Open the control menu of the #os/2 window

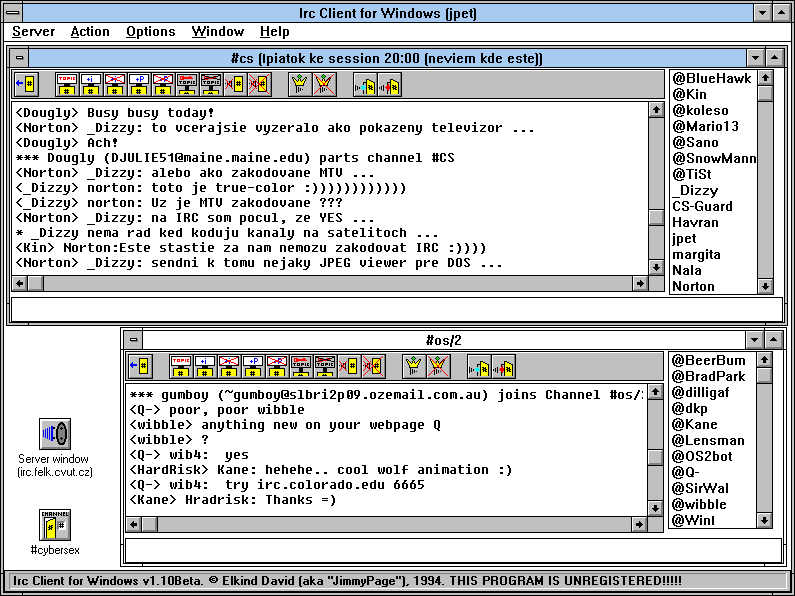pyautogui.click(x=133, y=340)
